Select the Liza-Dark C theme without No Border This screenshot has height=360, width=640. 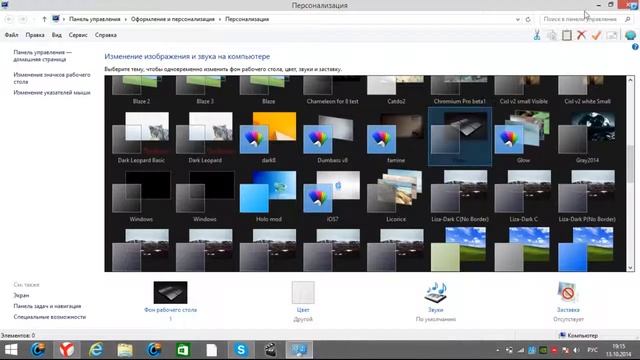(x=523, y=196)
